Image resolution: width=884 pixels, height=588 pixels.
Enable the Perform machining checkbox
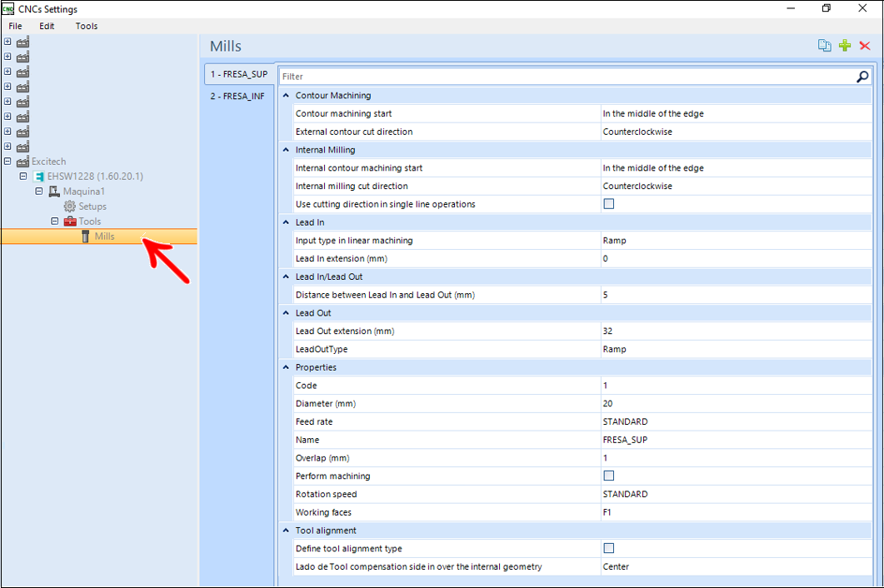pyautogui.click(x=609, y=476)
